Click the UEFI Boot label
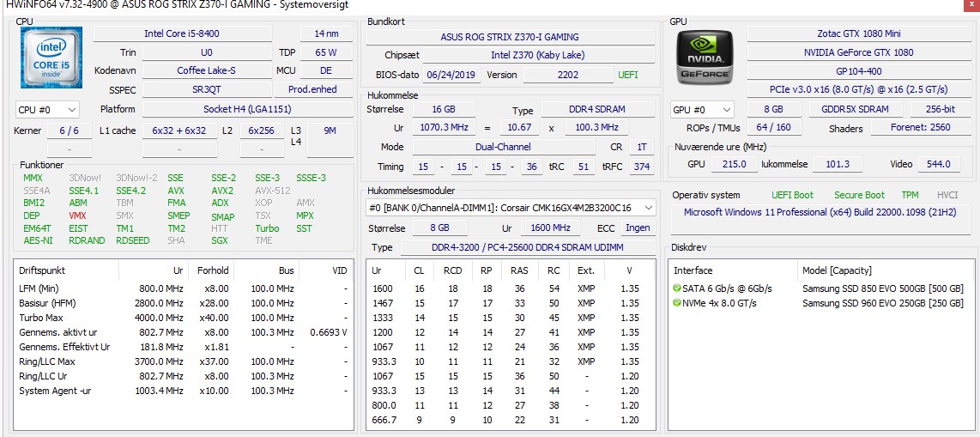The height and width of the screenshot is (437, 980). pyautogui.click(x=793, y=195)
